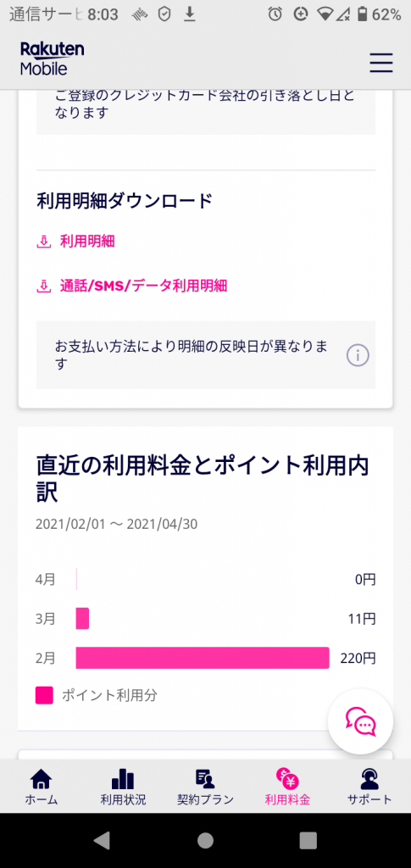Download 通話/SMS/データ利用明細
This screenshot has height=868, width=411.
pos(144,286)
